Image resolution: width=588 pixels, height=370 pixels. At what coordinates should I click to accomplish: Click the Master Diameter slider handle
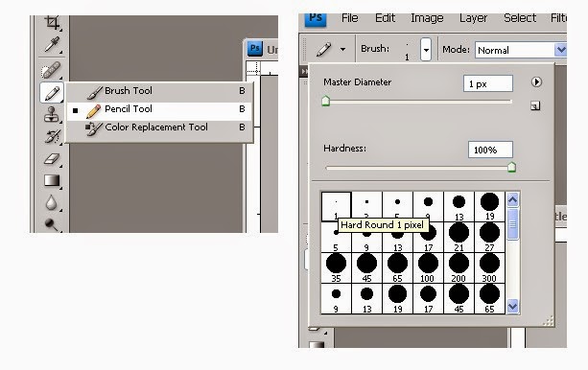pos(326,101)
